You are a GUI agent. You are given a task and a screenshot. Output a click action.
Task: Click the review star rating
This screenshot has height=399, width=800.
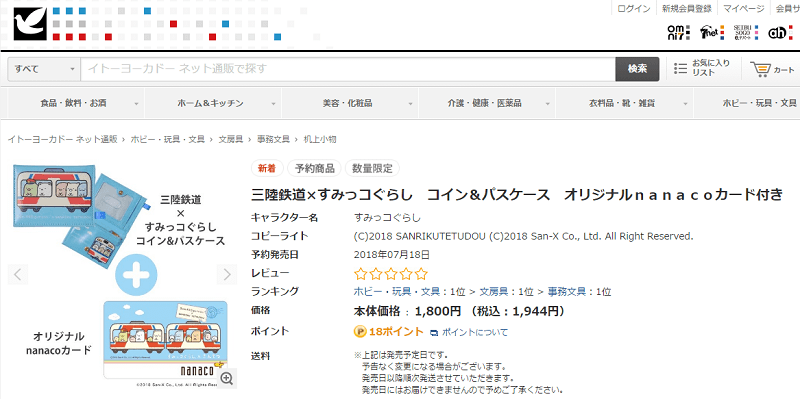click(x=391, y=274)
